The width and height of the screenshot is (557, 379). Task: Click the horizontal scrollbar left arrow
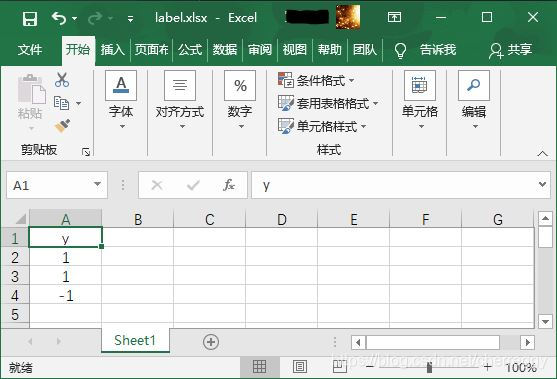358,342
